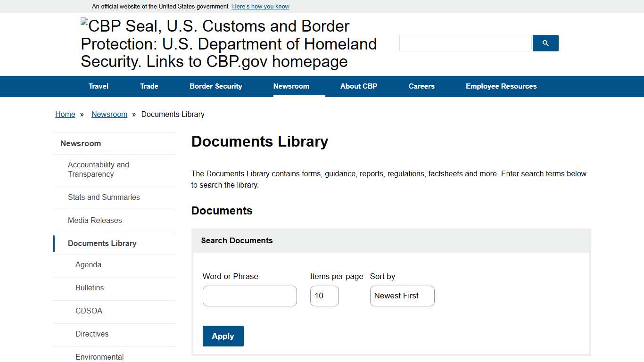Viewport: 644px width, 362px height.
Task: Change sort order from Newest First
Action: click(x=402, y=296)
